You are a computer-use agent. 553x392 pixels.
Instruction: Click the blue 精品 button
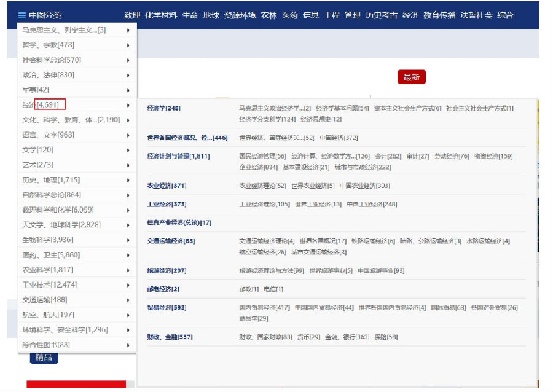[x=44, y=358]
